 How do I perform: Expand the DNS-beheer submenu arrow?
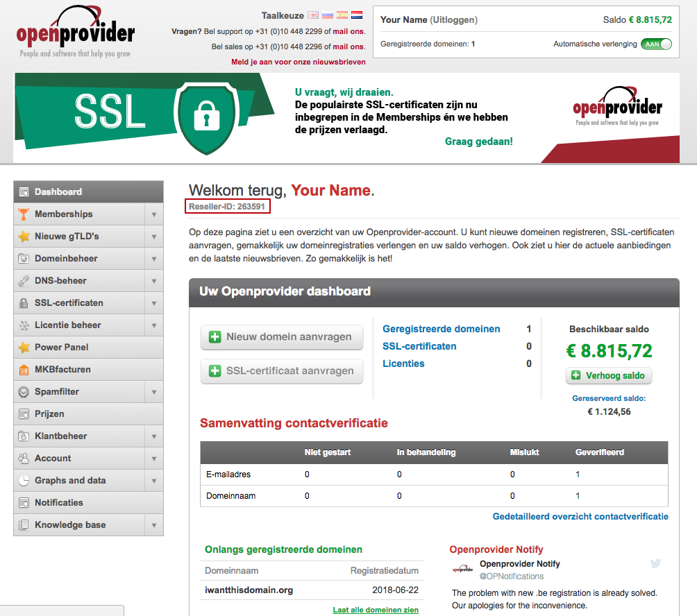pyautogui.click(x=154, y=281)
